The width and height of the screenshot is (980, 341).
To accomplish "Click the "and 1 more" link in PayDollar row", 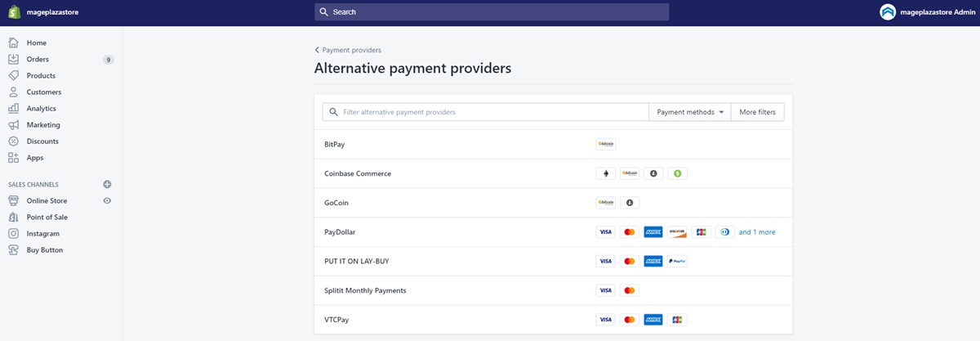I will coord(757,232).
